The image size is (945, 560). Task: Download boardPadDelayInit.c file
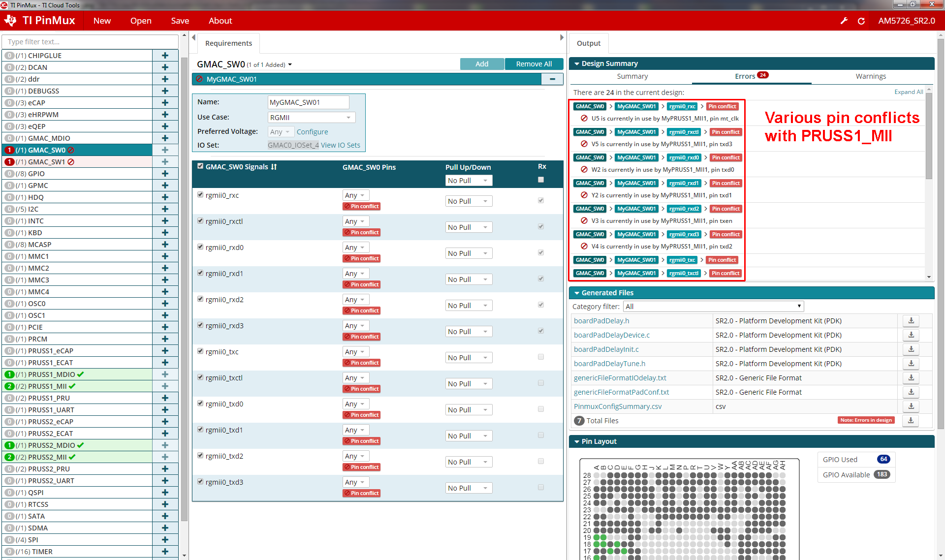(911, 349)
